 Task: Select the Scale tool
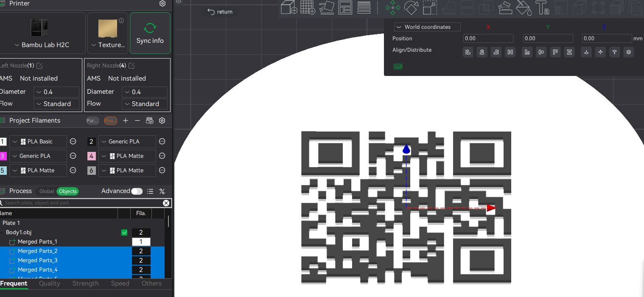click(x=430, y=7)
